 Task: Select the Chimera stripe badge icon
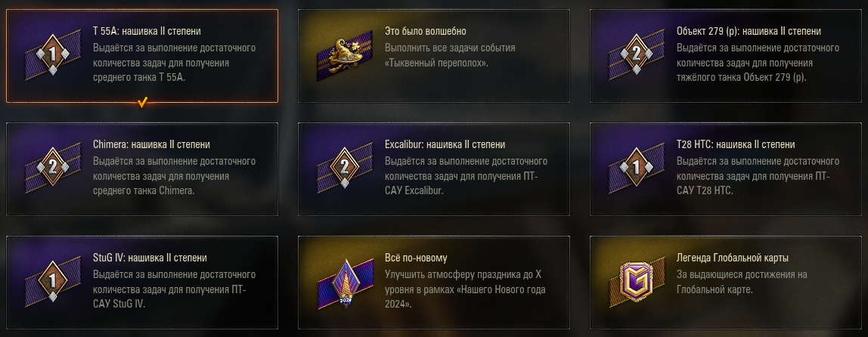53,167
